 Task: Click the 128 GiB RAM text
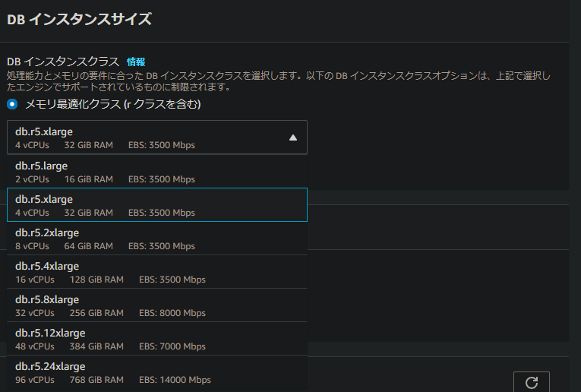[x=96, y=280]
